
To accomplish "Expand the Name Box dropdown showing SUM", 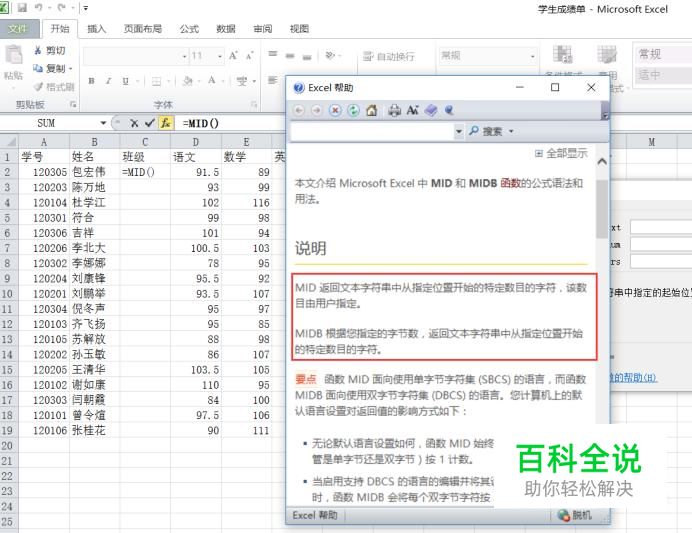I will (103, 123).
